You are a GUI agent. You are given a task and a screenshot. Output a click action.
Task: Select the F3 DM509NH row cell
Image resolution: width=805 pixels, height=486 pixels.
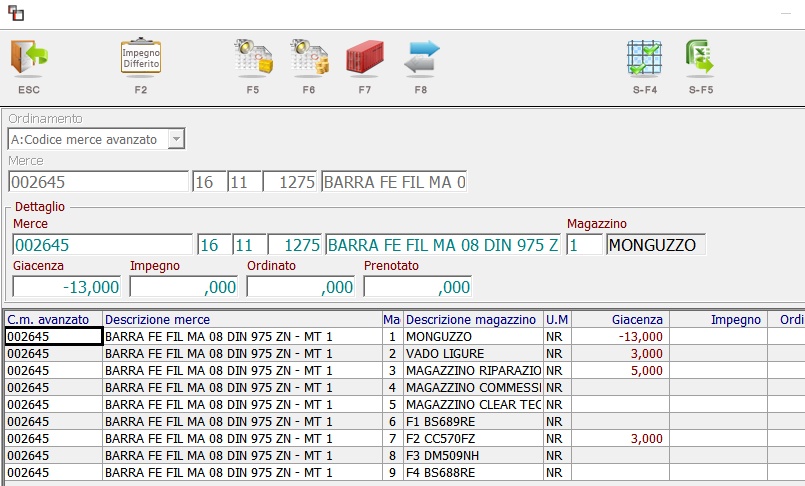pos(473,456)
